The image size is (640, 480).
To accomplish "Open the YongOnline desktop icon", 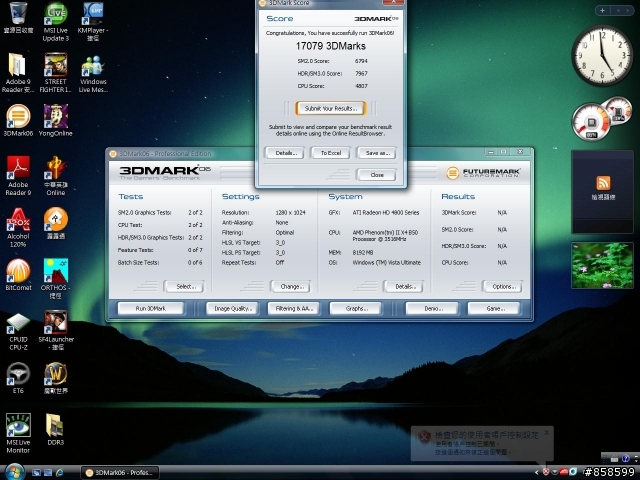I will [x=56, y=120].
